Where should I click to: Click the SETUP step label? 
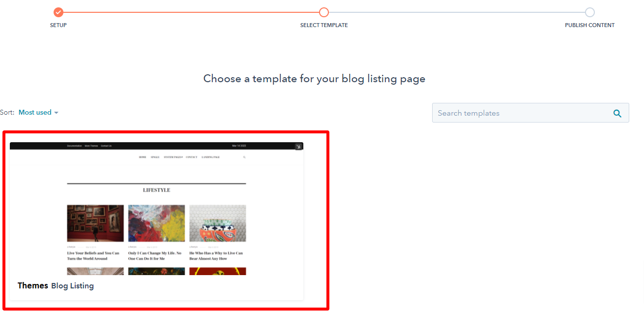click(x=59, y=25)
